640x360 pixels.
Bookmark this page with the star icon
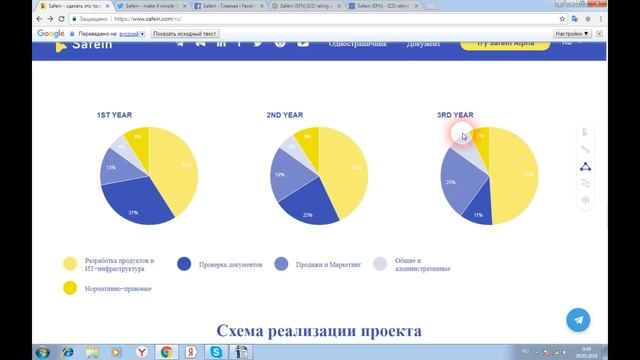click(x=562, y=19)
